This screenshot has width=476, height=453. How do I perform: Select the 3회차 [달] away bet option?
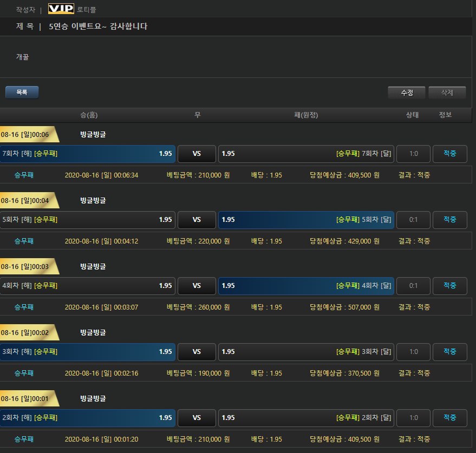tap(306, 352)
